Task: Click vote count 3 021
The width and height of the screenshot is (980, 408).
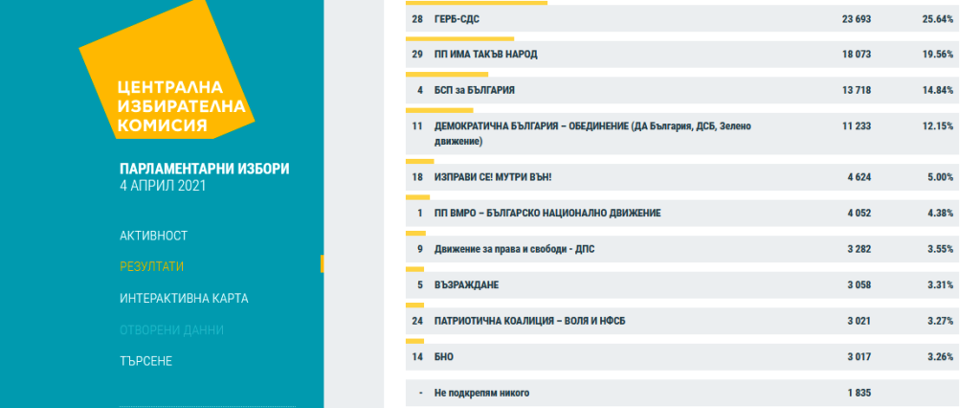Action: (x=858, y=321)
